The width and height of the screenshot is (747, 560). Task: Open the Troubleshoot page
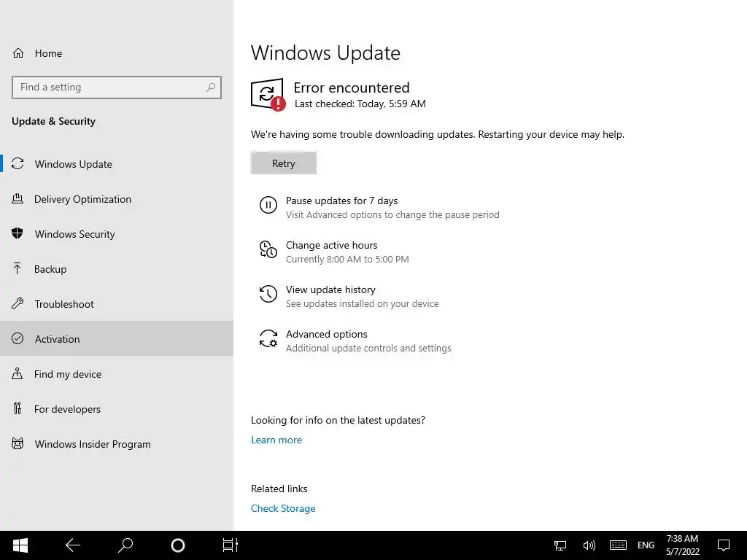click(x=117, y=304)
